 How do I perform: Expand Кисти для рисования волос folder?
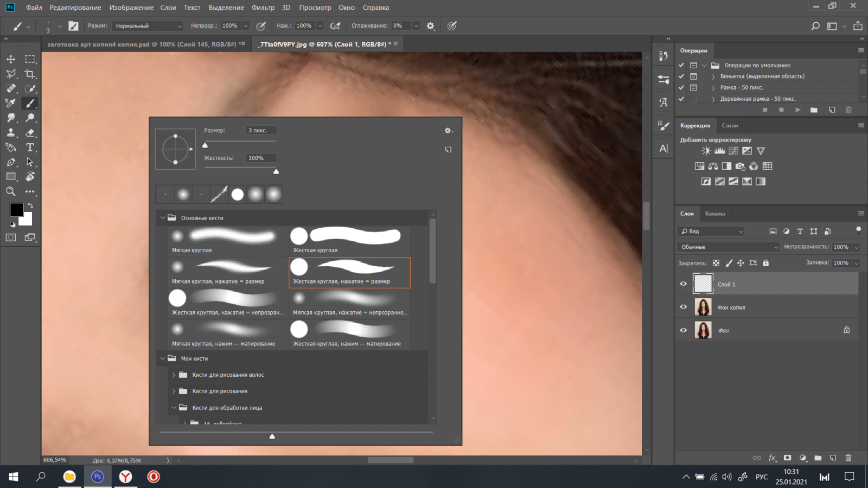coord(174,375)
